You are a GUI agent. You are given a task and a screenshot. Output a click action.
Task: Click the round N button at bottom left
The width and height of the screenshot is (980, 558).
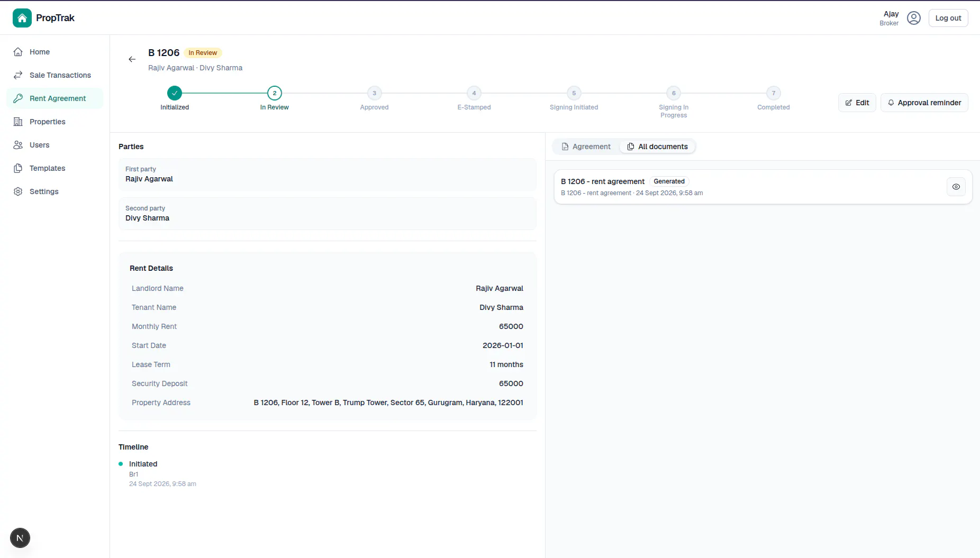click(x=20, y=538)
